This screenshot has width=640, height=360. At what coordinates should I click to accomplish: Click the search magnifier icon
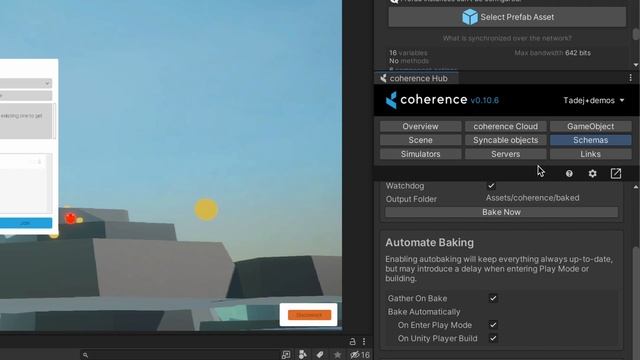(85, 355)
